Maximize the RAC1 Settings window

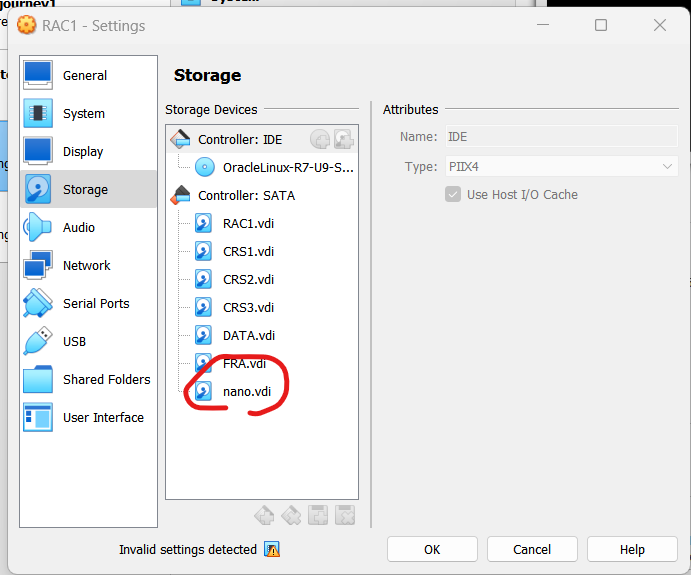click(x=601, y=25)
